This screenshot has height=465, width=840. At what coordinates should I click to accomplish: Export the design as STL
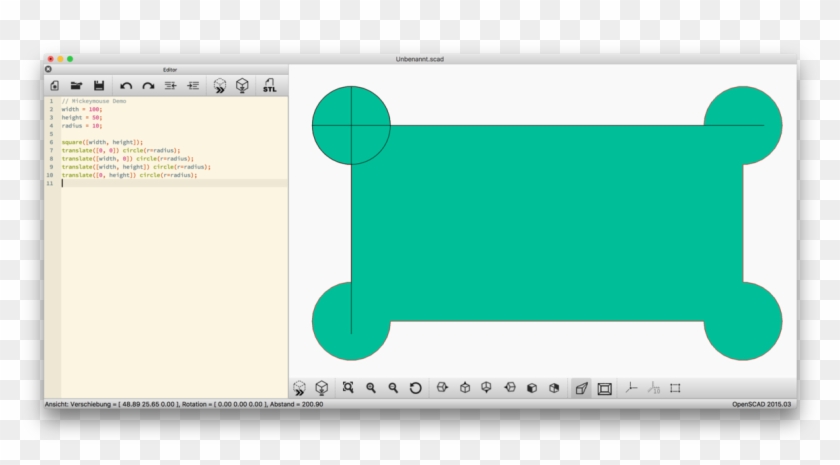(x=269, y=86)
